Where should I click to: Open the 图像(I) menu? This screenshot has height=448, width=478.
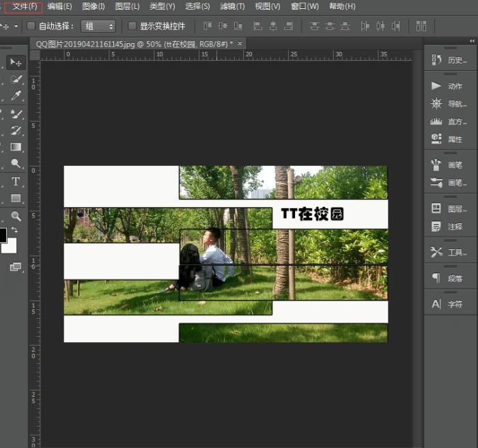tap(94, 6)
